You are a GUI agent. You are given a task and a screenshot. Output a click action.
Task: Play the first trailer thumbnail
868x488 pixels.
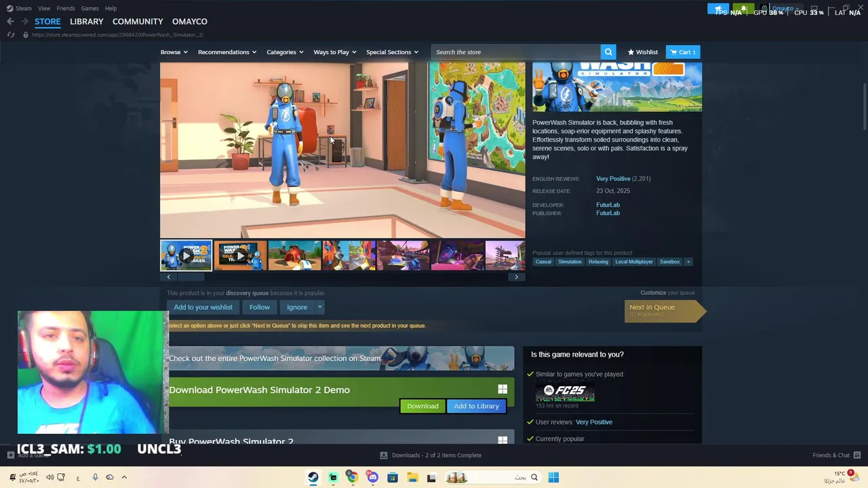(186, 256)
